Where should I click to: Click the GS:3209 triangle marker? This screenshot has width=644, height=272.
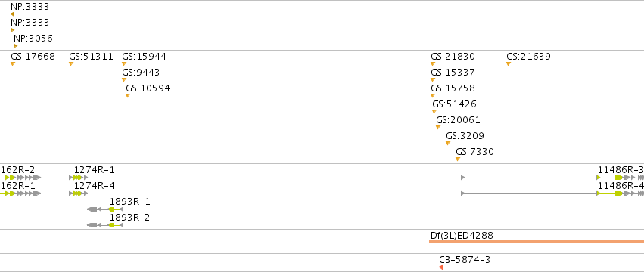(448, 144)
